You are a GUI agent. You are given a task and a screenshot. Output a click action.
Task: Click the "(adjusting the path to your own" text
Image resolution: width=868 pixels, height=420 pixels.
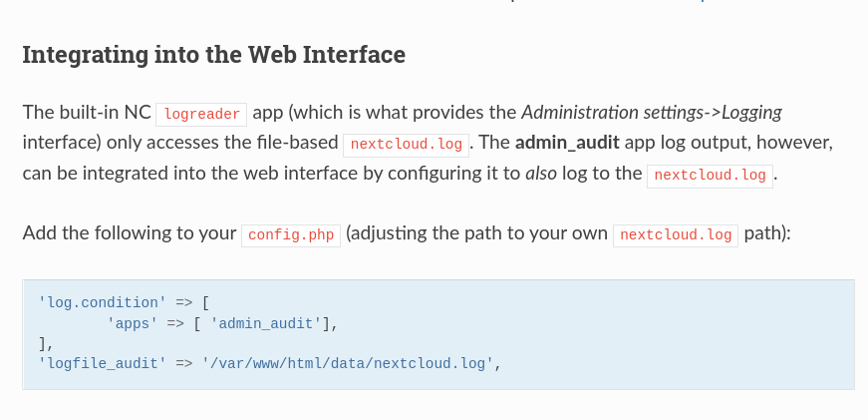click(x=476, y=234)
